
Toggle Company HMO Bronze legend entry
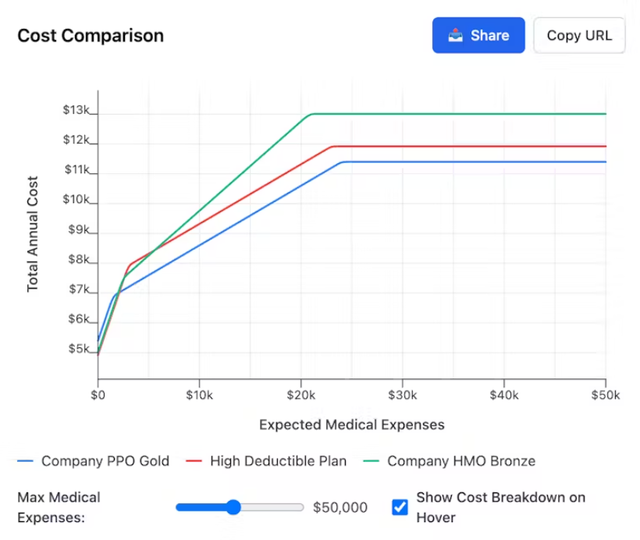click(461, 461)
